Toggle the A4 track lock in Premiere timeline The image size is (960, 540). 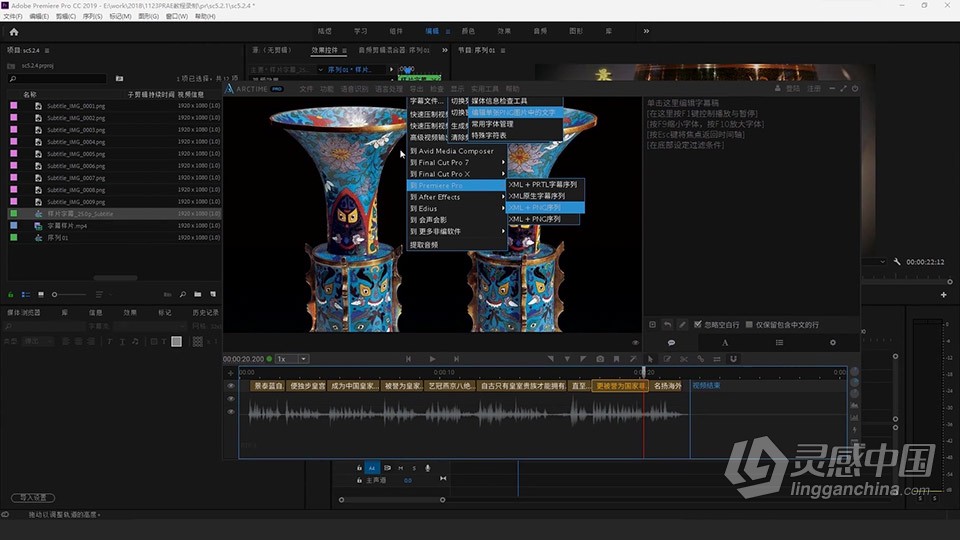[359, 468]
